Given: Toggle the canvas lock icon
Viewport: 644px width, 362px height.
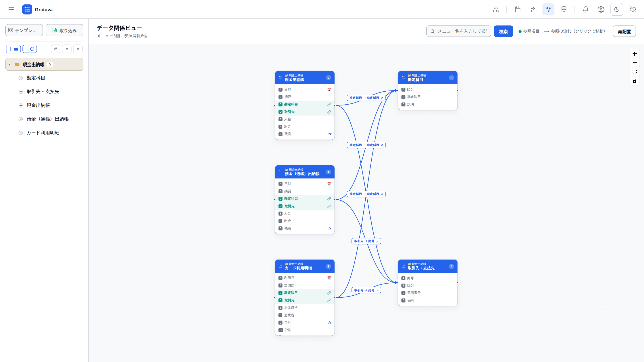Looking at the screenshot, I should (x=635, y=81).
